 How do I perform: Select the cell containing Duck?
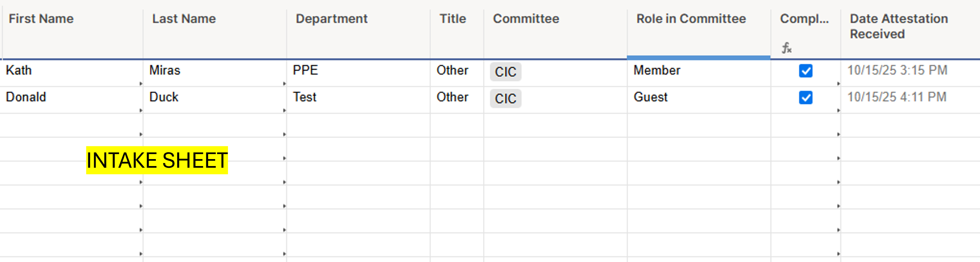164,97
